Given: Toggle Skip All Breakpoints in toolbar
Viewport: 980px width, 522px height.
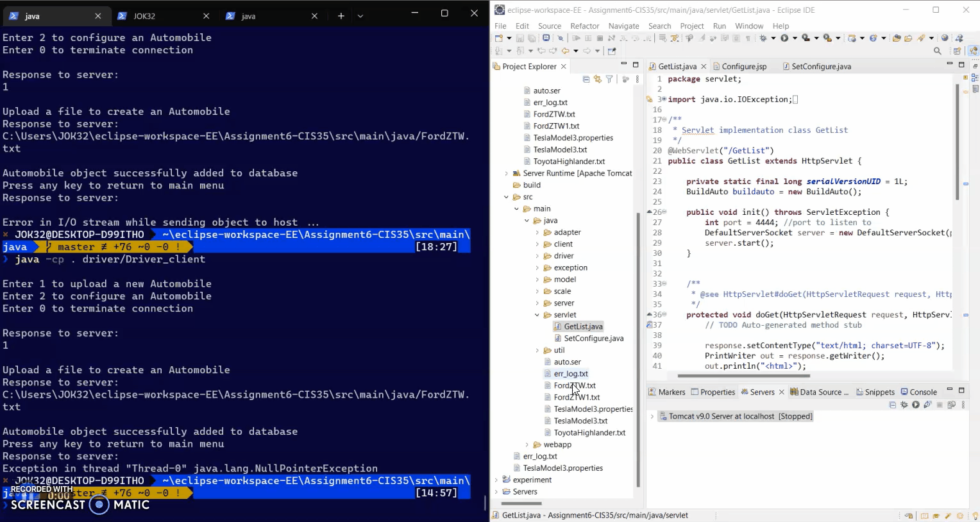Looking at the screenshot, I should (560, 38).
